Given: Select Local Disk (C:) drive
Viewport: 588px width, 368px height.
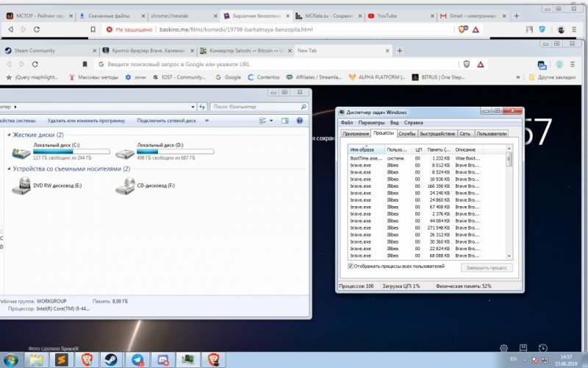Looking at the screenshot, I should (61, 152).
